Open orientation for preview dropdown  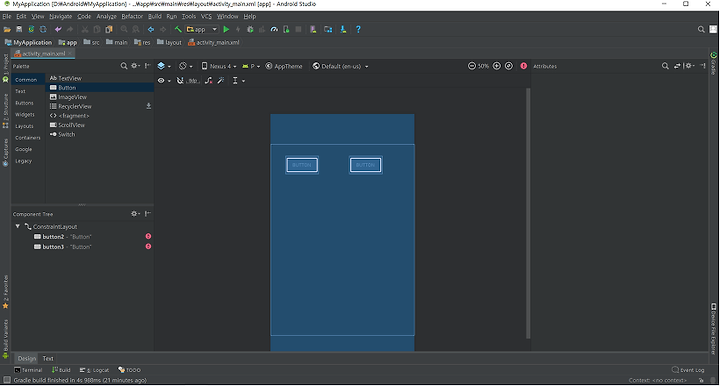click(186, 66)
